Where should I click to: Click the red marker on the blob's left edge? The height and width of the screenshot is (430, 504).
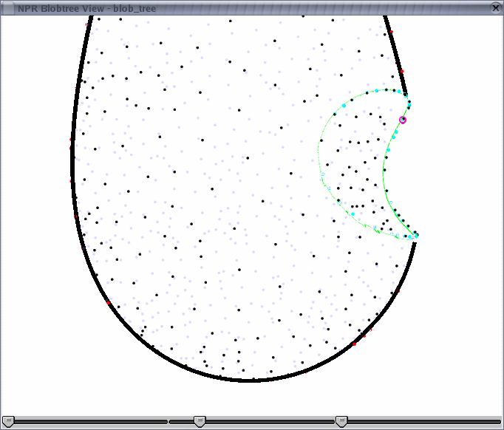(x=71, y=139)
